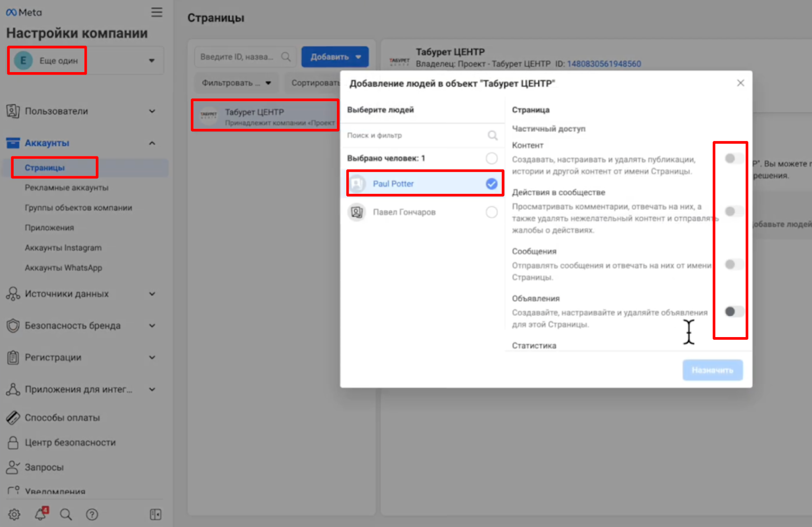Open the Приложения sidebar item

pos(49,227)
